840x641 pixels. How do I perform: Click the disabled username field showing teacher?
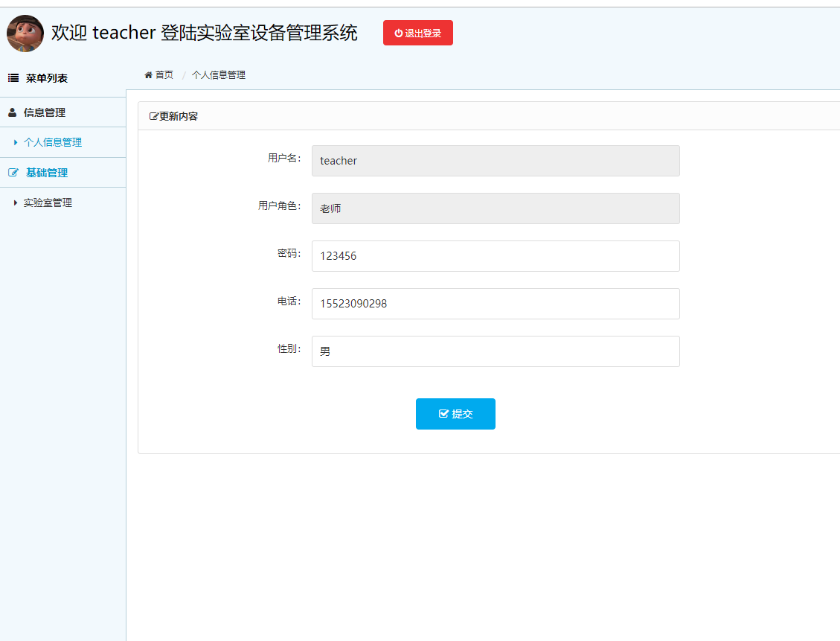pyautogui.click(x=495, y=160)
